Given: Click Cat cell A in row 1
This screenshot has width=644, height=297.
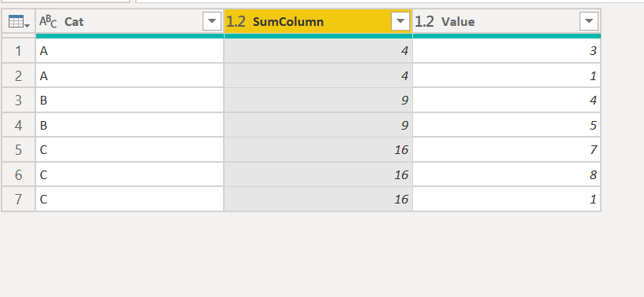Looking at the screenshot, I should [130, 51].
